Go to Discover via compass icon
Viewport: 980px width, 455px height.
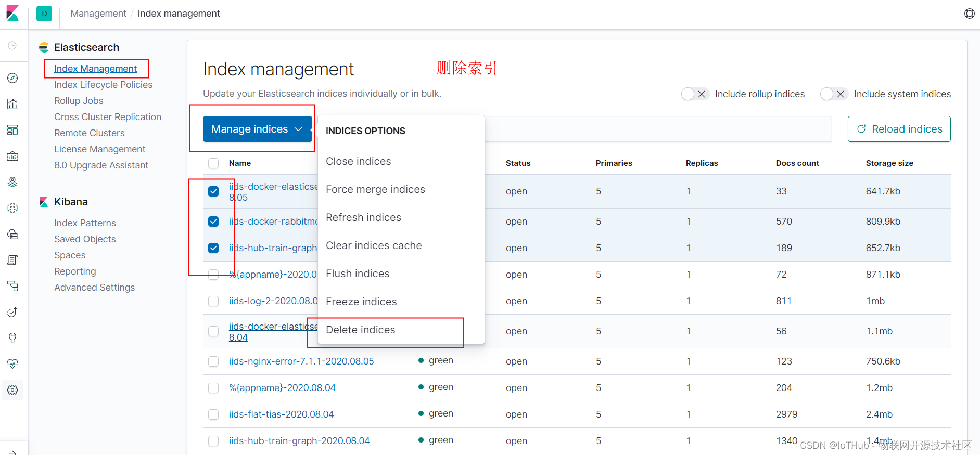pos(12,78)
